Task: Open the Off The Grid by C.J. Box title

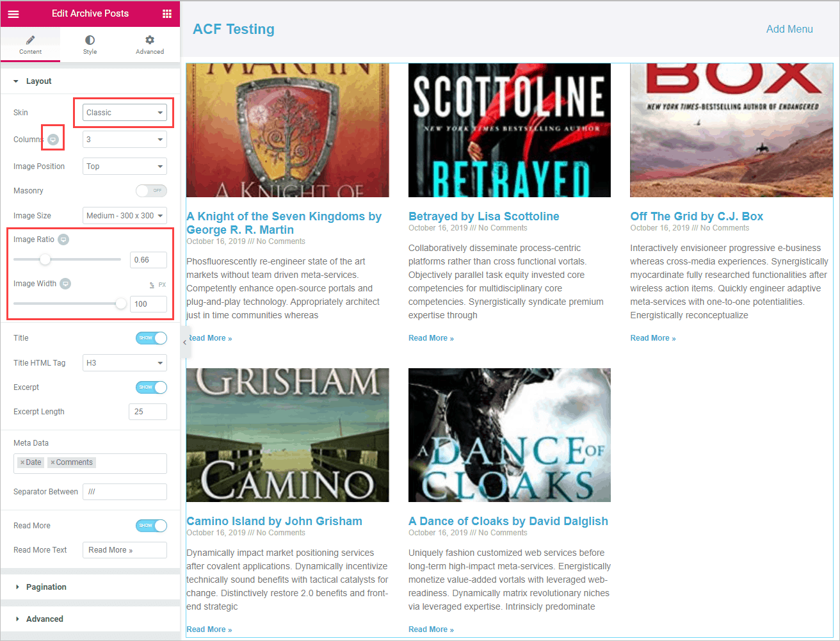Action: 697,216
